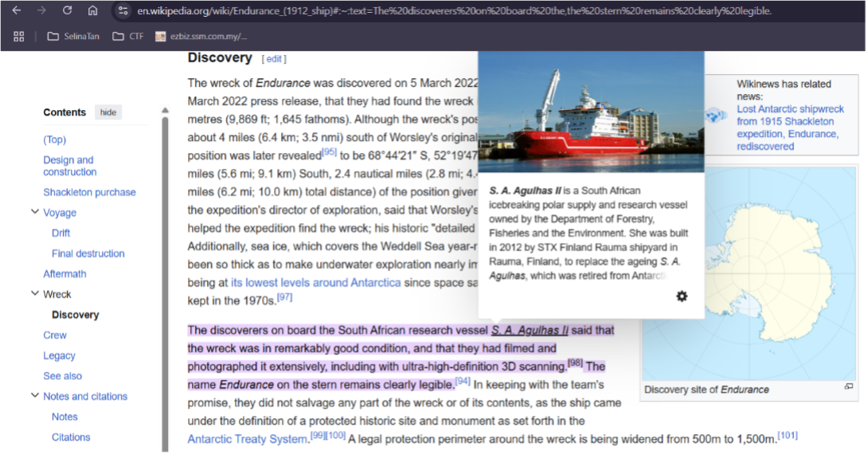Open the home page icon
The image size is (868, 455).
93,10
